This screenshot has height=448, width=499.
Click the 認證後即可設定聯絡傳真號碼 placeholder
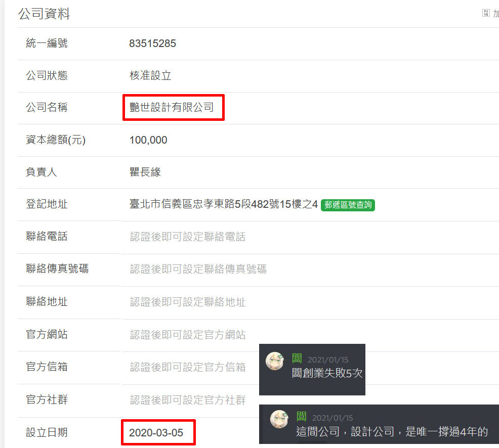198,269
